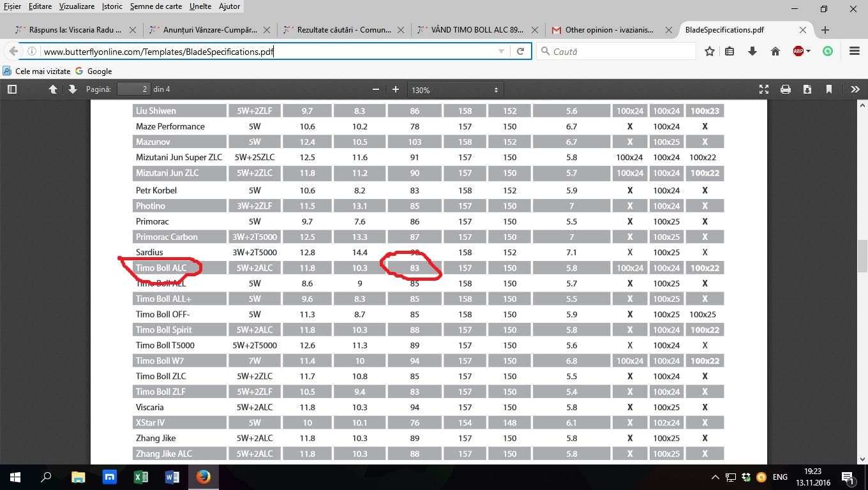
Task: Open the Istoric menu
Action: pos(112,6)
